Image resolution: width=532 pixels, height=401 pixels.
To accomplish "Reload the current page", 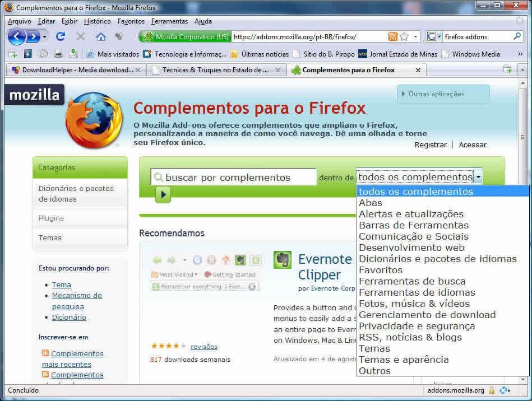I will [61, 37].
